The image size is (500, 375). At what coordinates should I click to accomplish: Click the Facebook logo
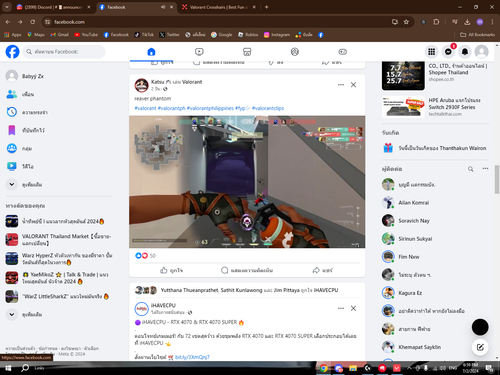click(12, 52)
